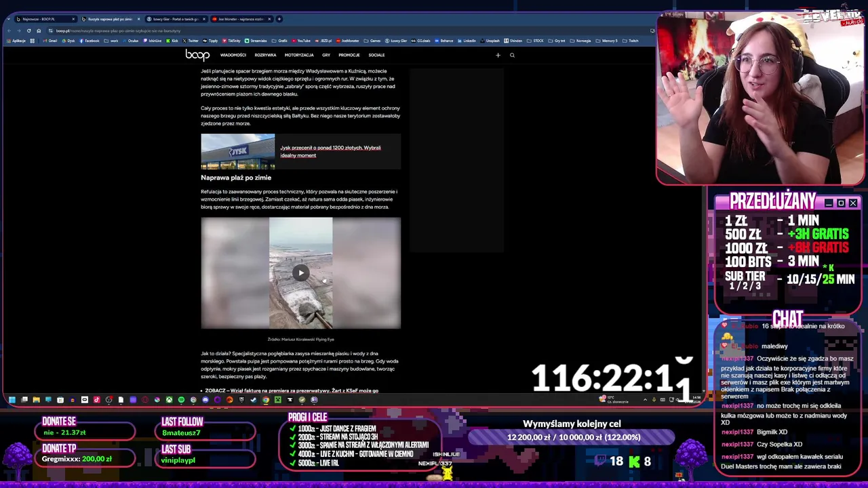The height and width of the screenshot is (488, 868).
Task: Open the Oculus bookmark
Action: [x=131, y=41]
